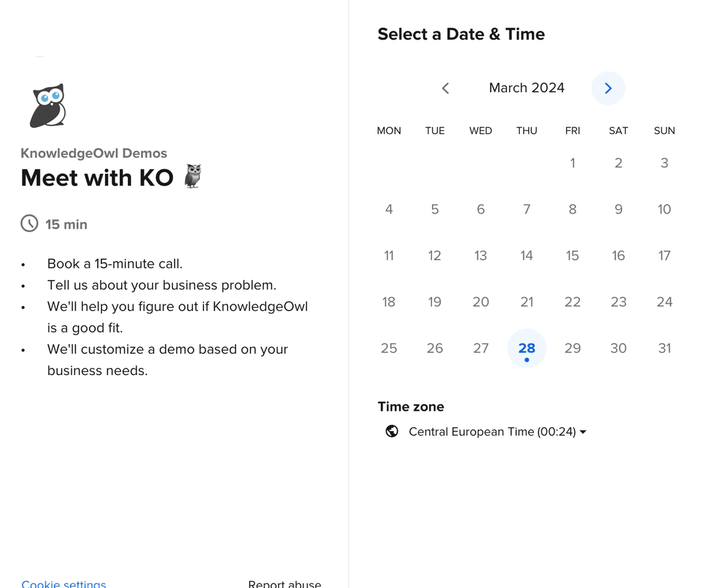The width and height of the screenshot is (701, 588).
Task: Open Cookie settings
Action: [x=64, y=583]
